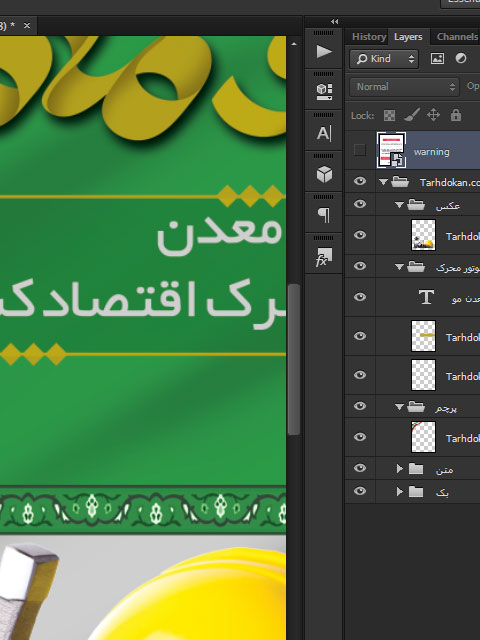Screen dimensions: 480x640
Task: Hide the Tarhdokan.com group
Action: [360, 181]
